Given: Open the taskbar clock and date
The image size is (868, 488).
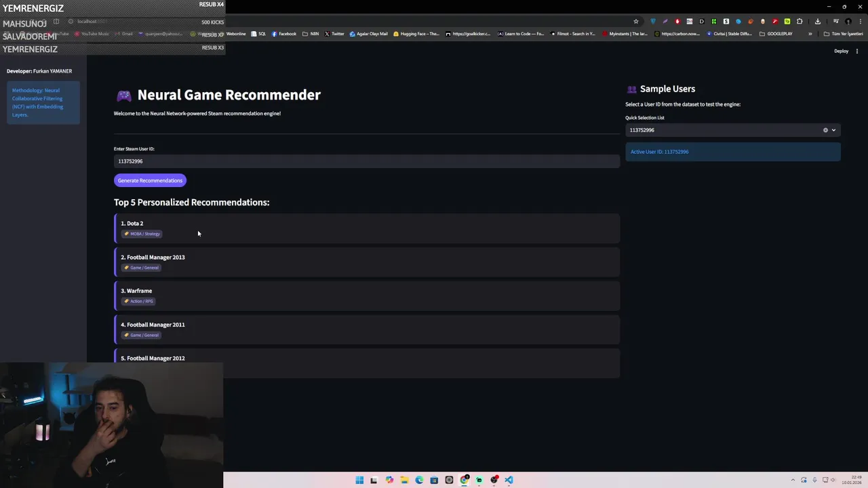Looking at the screenshot, I should (x=852, y=480).
